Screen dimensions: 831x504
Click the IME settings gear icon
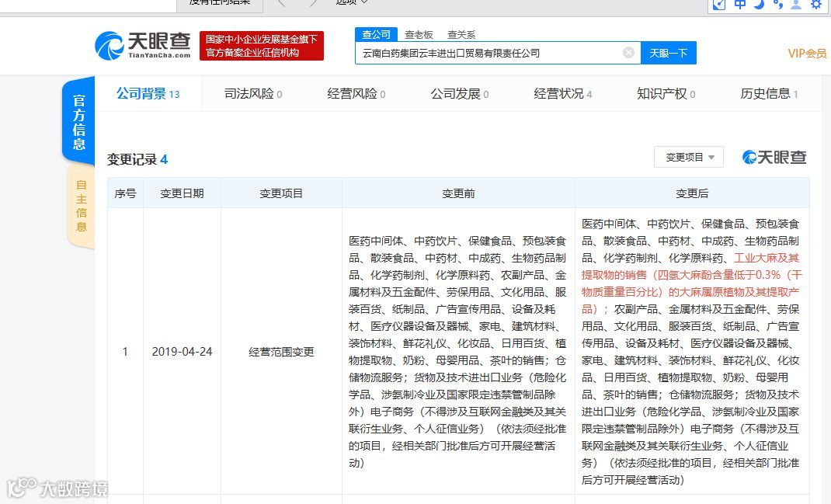816,4
